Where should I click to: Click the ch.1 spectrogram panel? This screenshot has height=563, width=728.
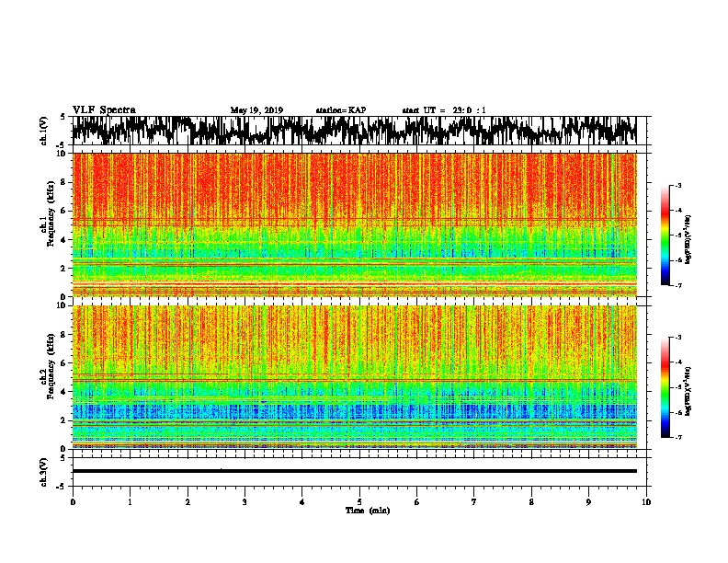[x=354, y=224]
